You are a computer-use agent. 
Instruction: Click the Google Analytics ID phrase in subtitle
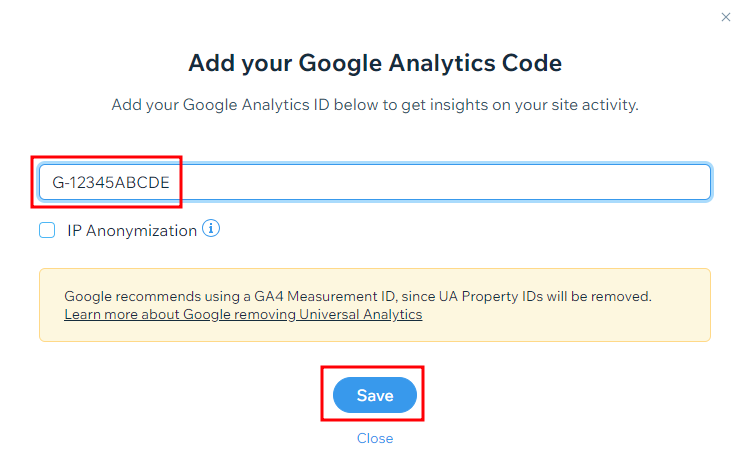pos(256,105)
